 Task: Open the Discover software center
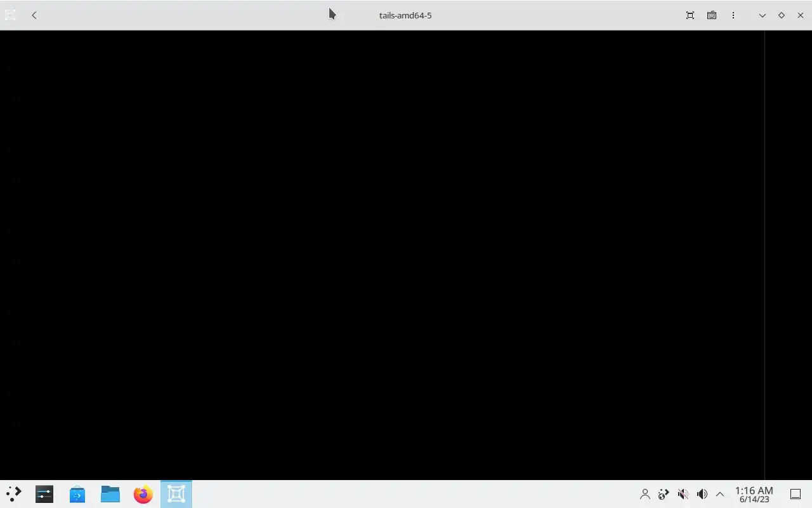pos(77,494)
